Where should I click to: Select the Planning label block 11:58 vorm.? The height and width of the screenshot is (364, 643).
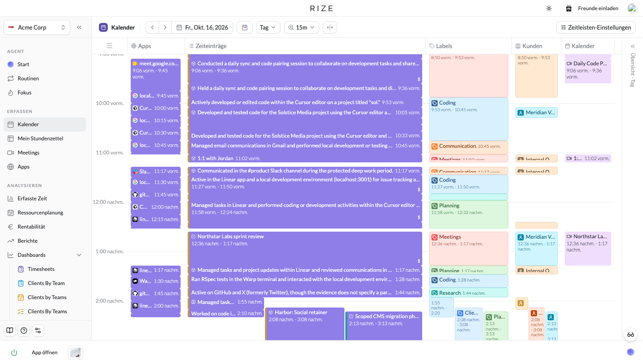(x=469, y=214)
